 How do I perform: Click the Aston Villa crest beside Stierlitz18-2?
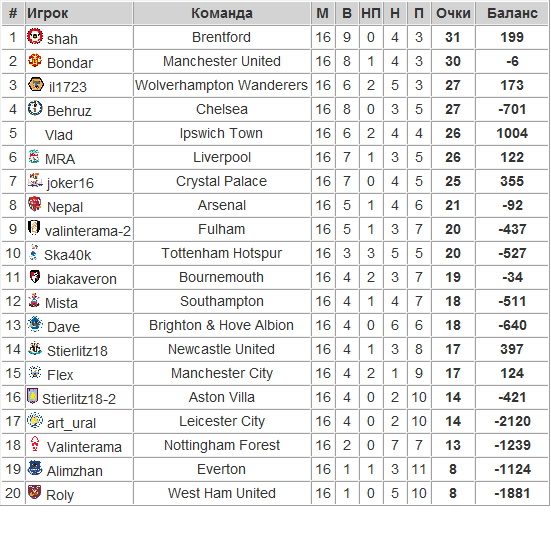click(32, 396)
